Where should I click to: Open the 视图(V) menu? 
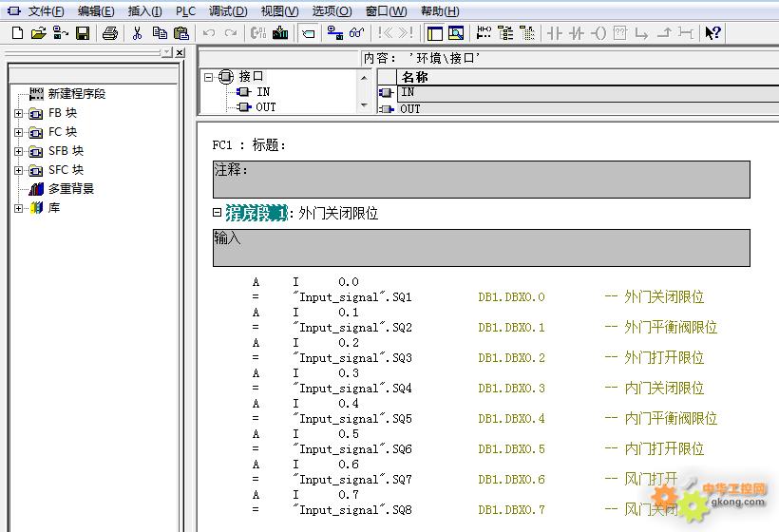(279, 11)
